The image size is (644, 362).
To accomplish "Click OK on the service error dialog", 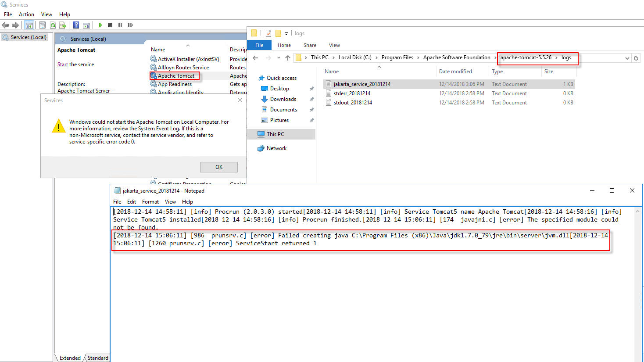I will click(218, 167).
